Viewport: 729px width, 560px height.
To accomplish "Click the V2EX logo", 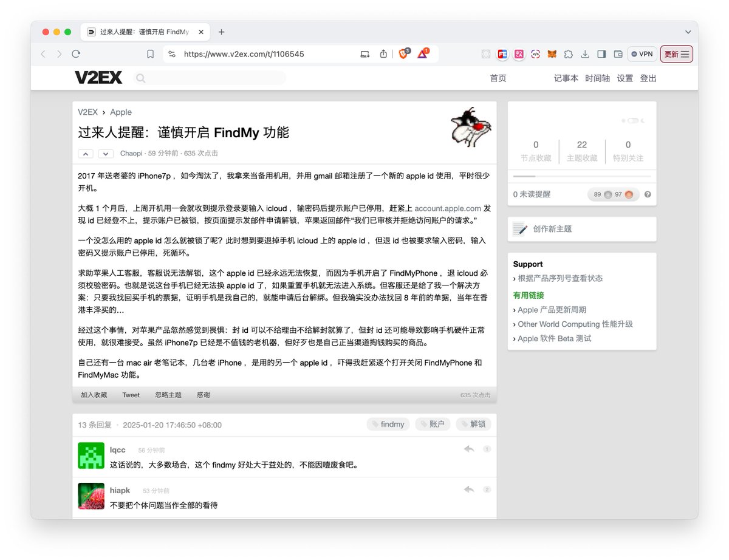I will [x=98, y=78].
